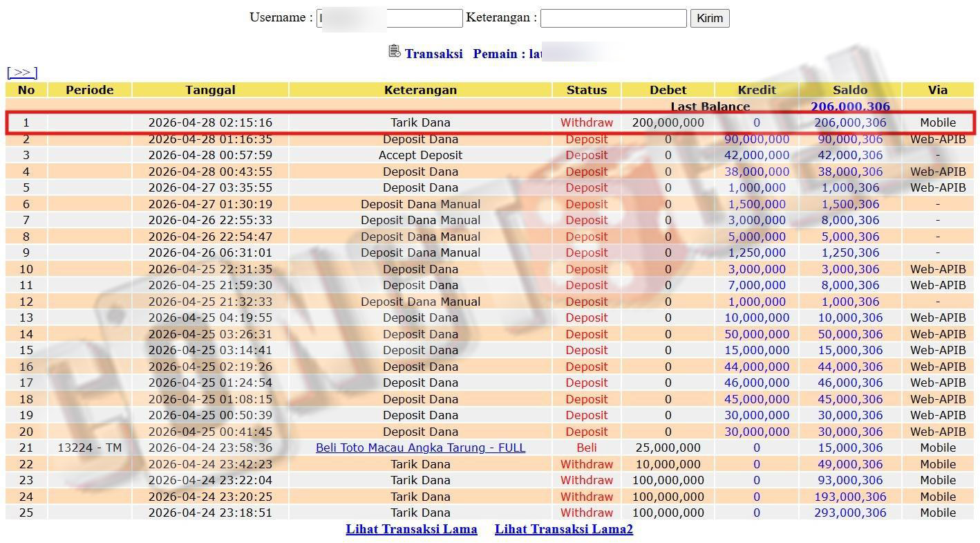Click the Status column header
Image resolution: width=980 pixels, height=543 pixels.
587,90
